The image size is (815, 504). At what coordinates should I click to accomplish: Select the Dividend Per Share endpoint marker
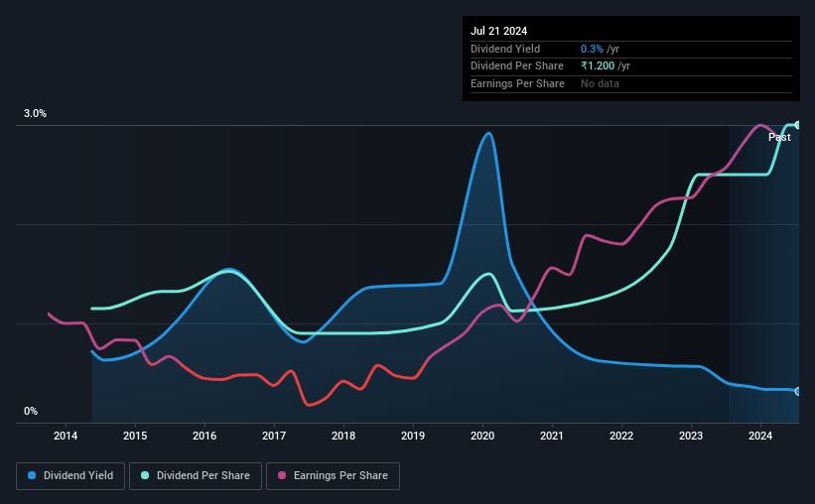[x=798, y=125]
